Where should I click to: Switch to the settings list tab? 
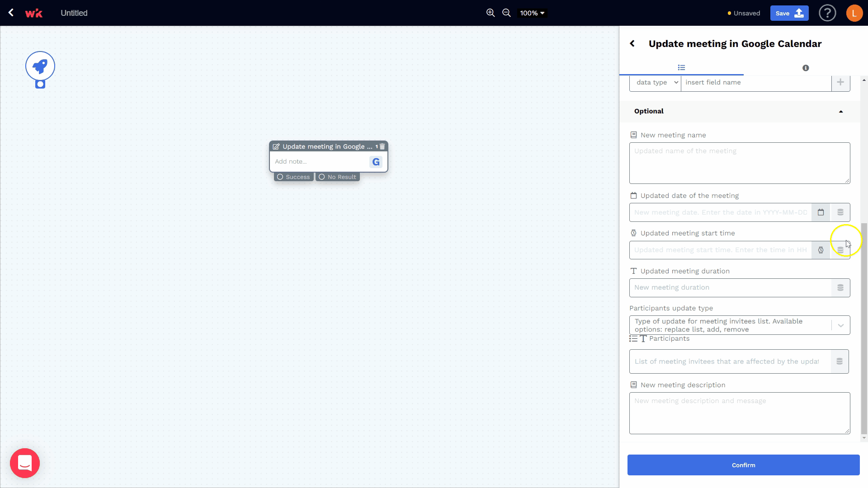[x=681, y=68]
